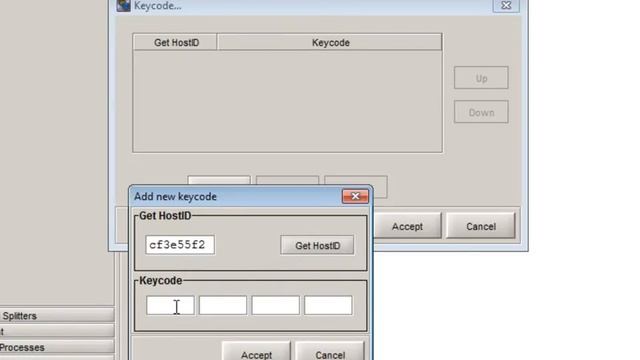640x360 pixels.
Task: Open the Splitters panel on the left
Action: (57, 316)
